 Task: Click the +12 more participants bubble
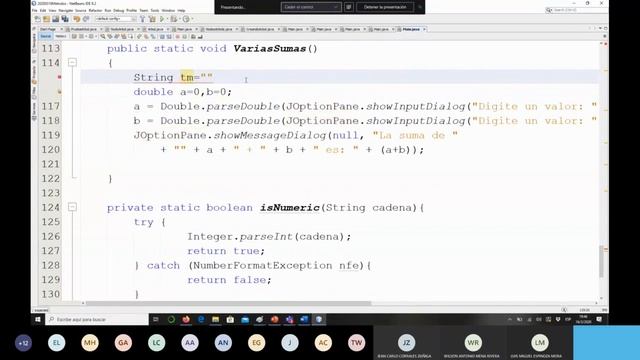23,343
